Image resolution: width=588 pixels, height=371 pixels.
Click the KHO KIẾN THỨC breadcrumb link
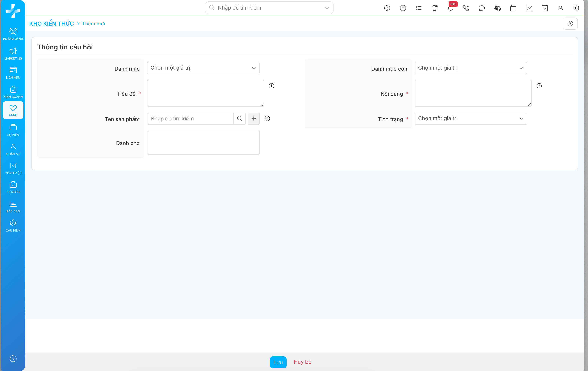point(52,24)
